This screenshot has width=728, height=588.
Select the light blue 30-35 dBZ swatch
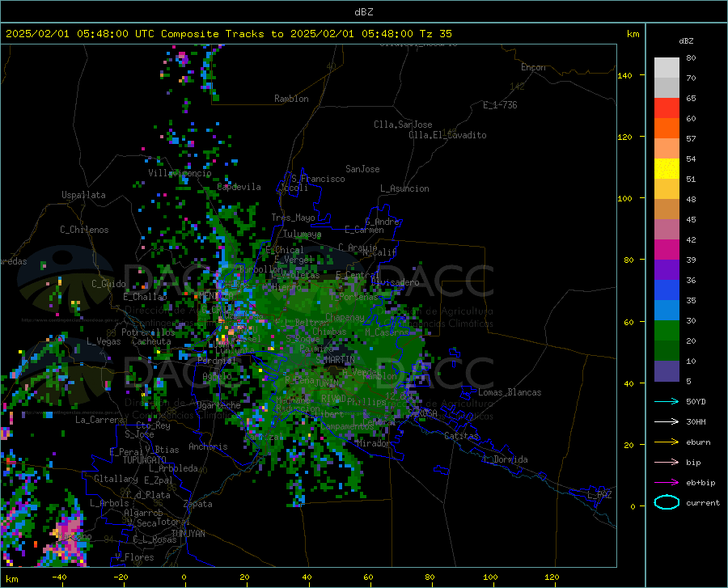[x=667, y=311]
